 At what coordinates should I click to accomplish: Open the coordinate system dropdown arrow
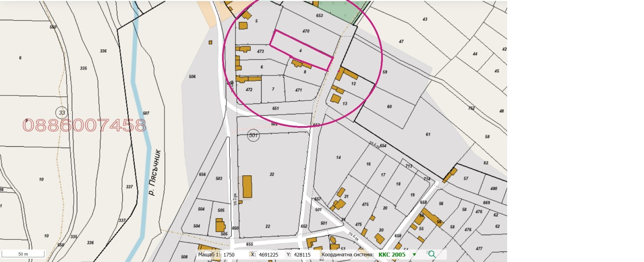click(414, 255)
